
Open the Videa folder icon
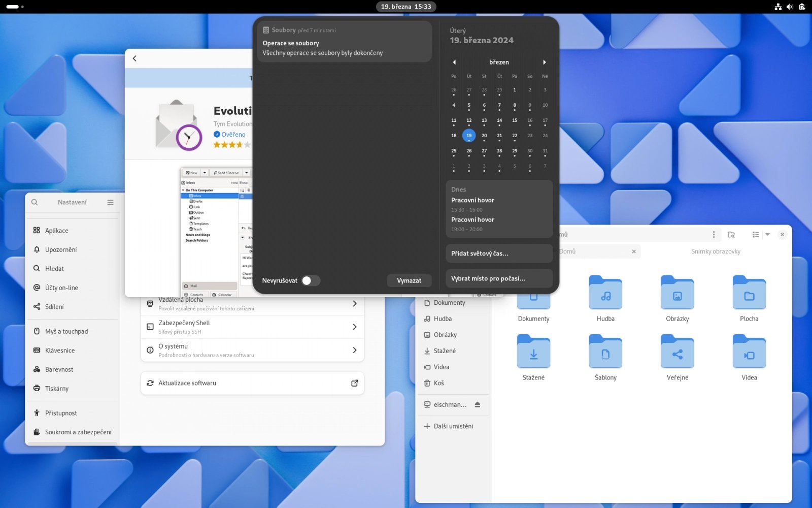coord(749,351)
